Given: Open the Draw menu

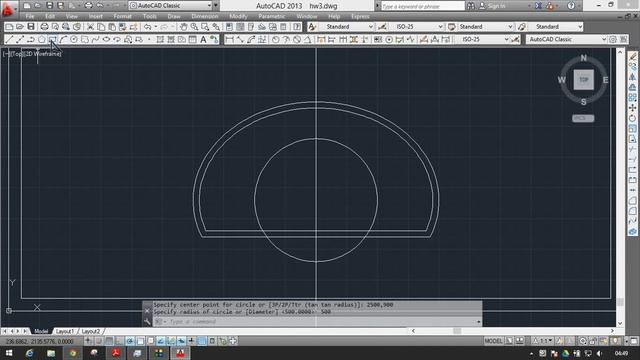Looking at the screenshot, I should pos(174,16).
